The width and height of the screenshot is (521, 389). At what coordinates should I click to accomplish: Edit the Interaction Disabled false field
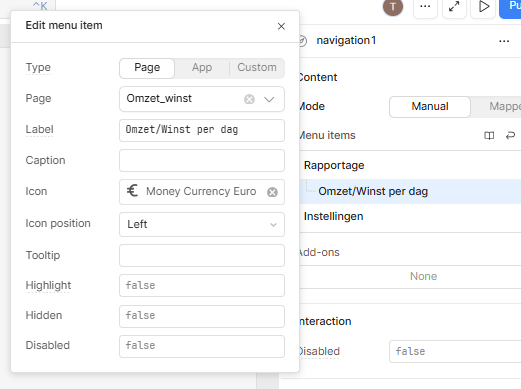click(x=455, y=351)
